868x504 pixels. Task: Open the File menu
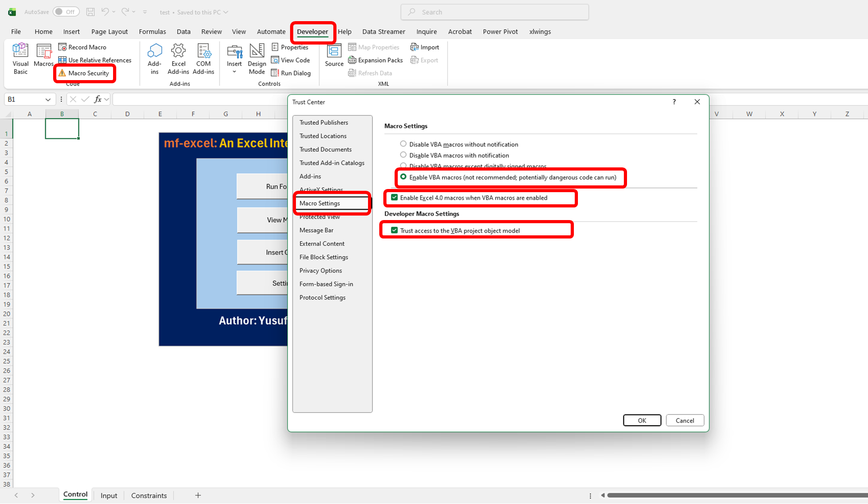[16, 31]
